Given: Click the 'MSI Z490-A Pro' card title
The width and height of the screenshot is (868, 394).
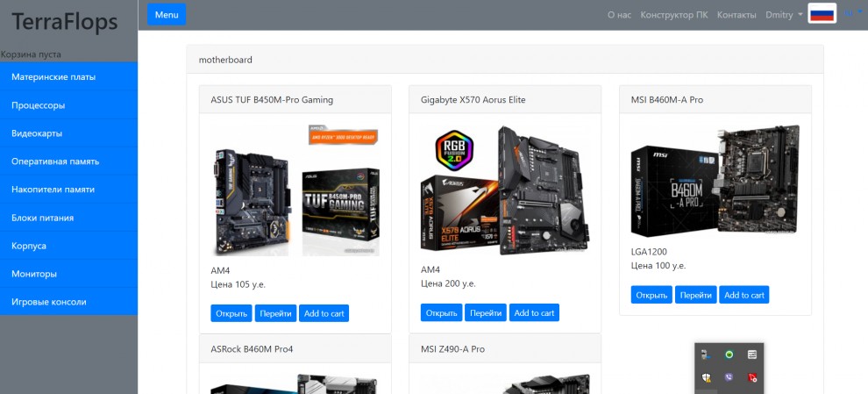Looking at the screenshot, I should (x=452, y=349).
